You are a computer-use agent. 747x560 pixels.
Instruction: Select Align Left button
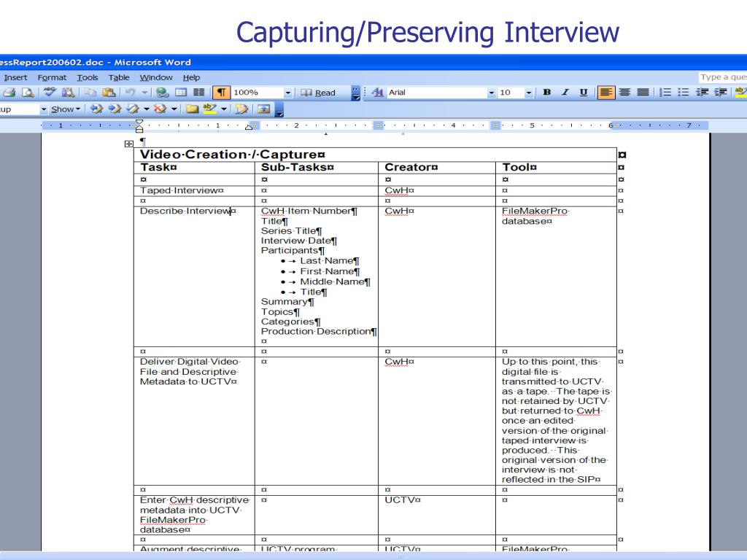coord(606,93)
